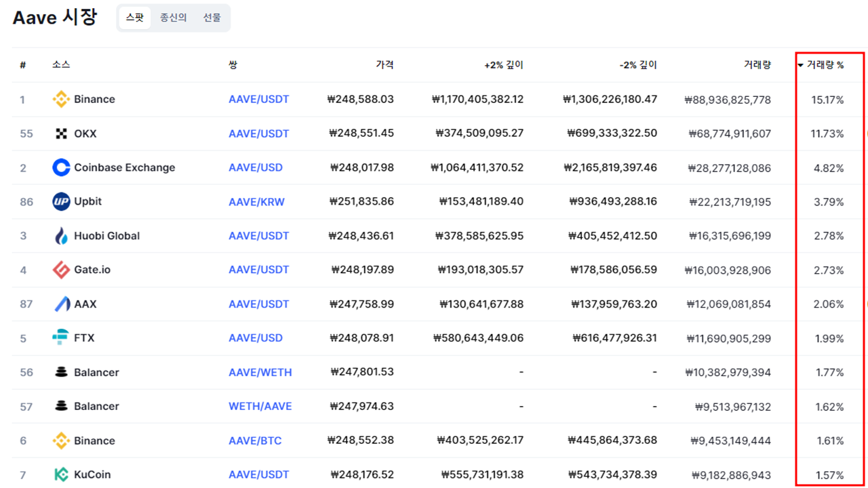The image size is (868, 488).
Task: Sort by the -2% 깊이 column header
Action: (x=638, y=65)
